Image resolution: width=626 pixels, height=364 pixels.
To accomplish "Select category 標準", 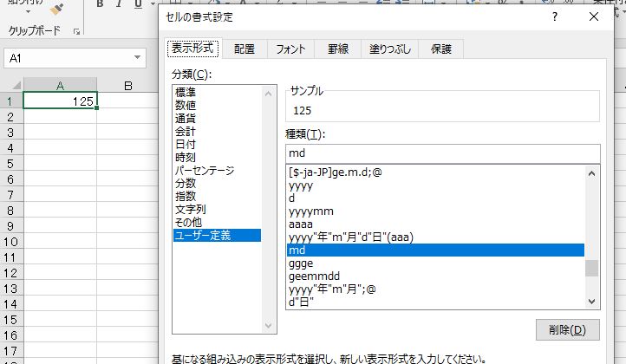I will pos(217,92).
